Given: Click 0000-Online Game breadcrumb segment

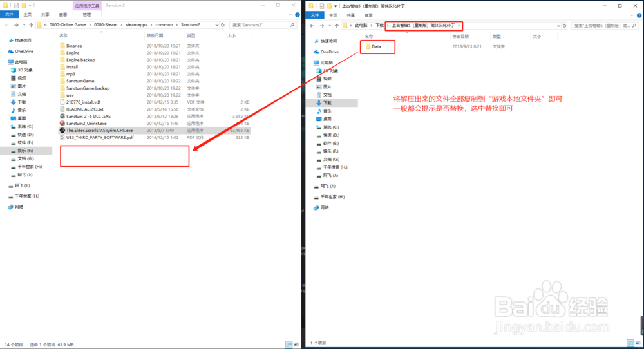Looking at the screenshot, I should coord(68,25).
